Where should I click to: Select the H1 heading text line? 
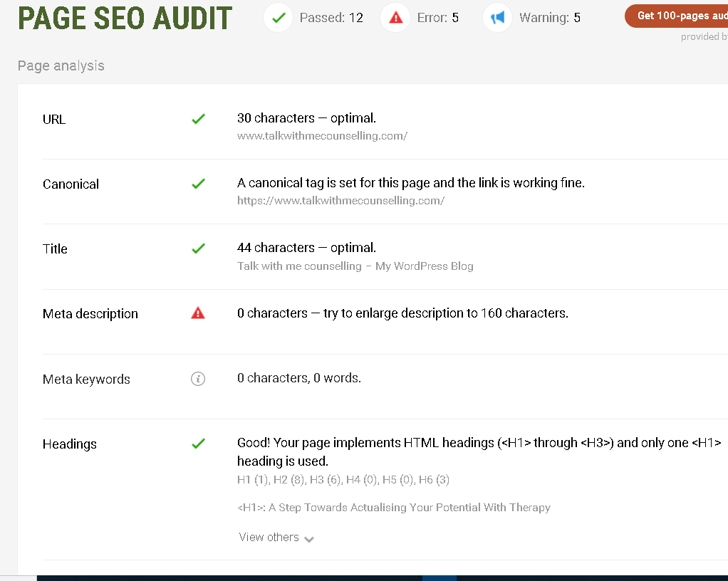pos(394,508)
